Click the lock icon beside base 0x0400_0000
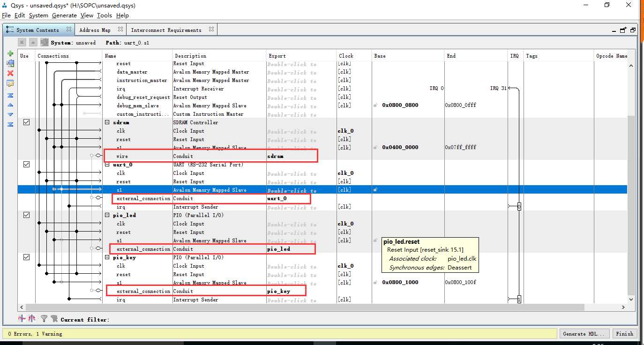 (376, 147)
